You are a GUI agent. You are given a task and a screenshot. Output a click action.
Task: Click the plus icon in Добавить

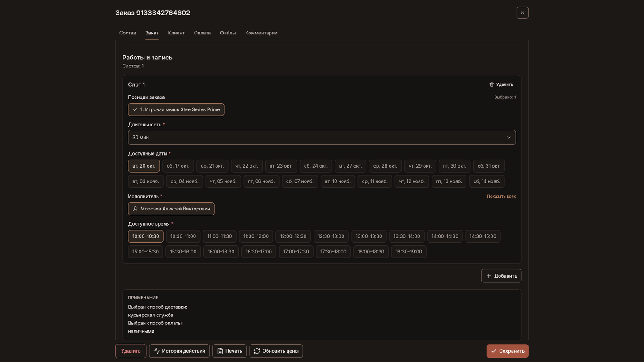pos(489,276)
